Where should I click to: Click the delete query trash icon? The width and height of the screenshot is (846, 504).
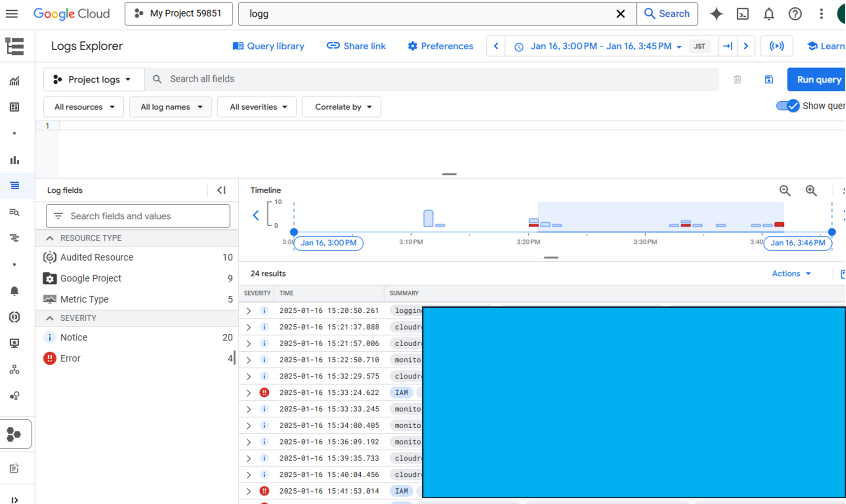point(737,80)
